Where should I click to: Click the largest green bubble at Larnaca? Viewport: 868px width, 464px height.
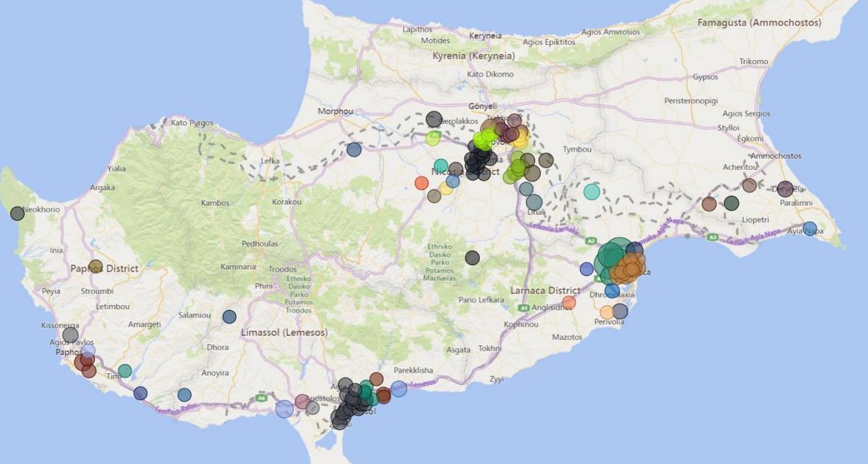pos(613,260)
